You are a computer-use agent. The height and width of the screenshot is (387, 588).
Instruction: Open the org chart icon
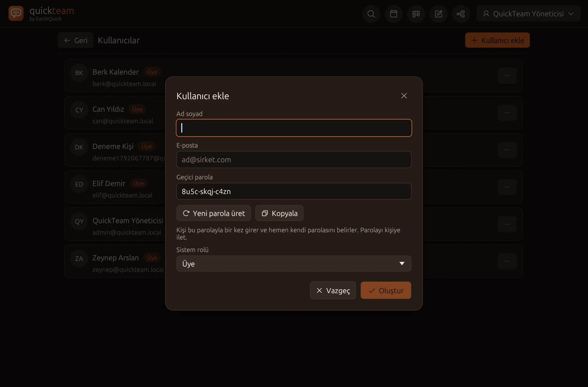[461, 14]
